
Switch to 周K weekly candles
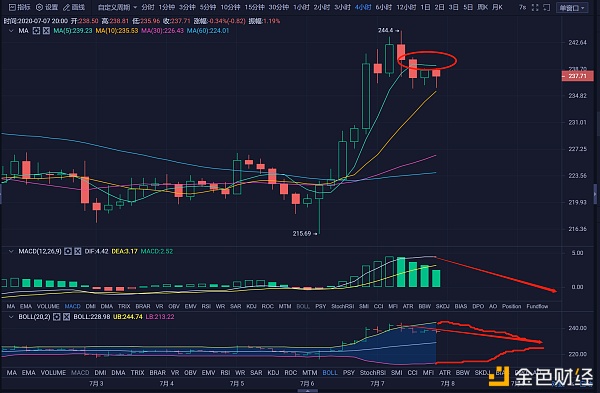[x=483, y=7]
